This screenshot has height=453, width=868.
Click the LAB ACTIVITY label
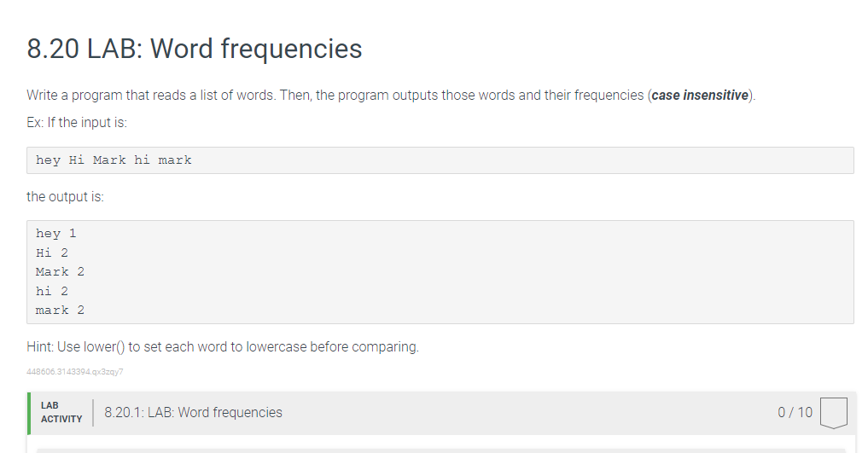[61, 413]
